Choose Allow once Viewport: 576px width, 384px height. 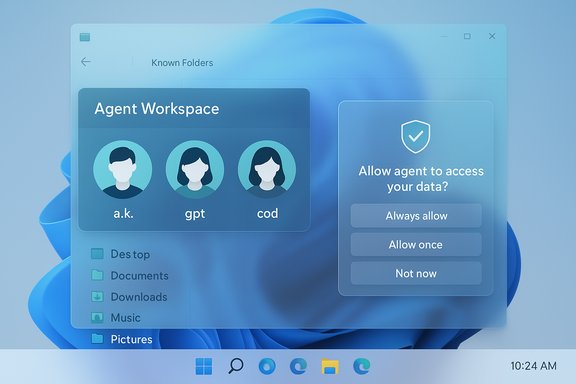tap(416, 244)
